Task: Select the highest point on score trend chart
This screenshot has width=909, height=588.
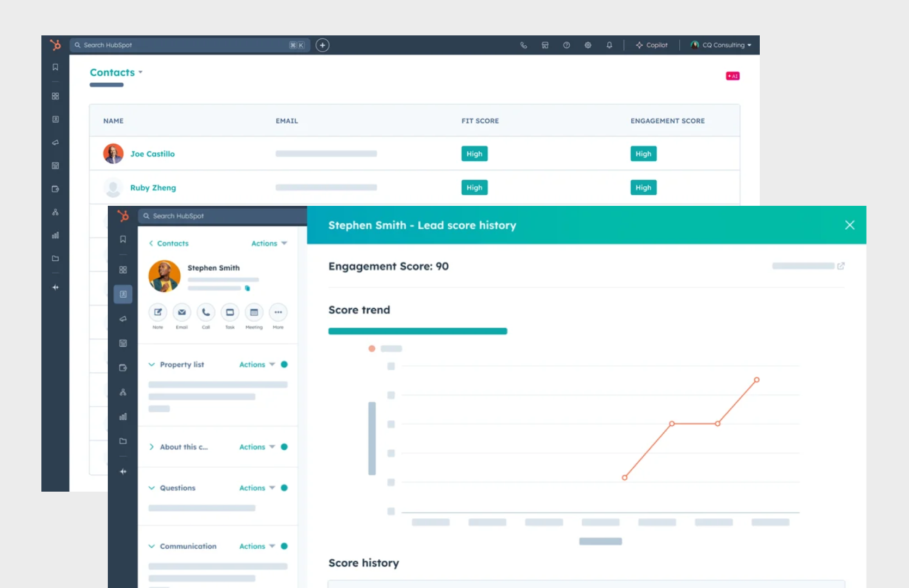Action: coord(757,380)
